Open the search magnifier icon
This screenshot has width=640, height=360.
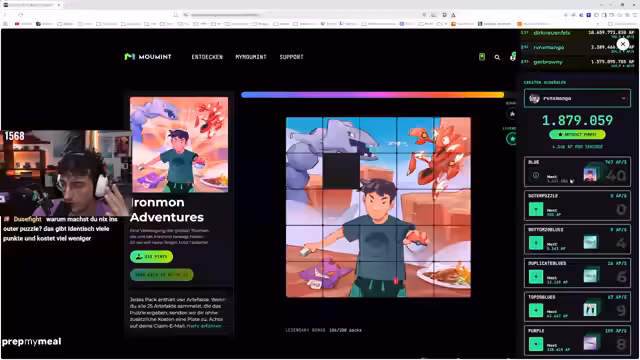[x=497, y=58]
